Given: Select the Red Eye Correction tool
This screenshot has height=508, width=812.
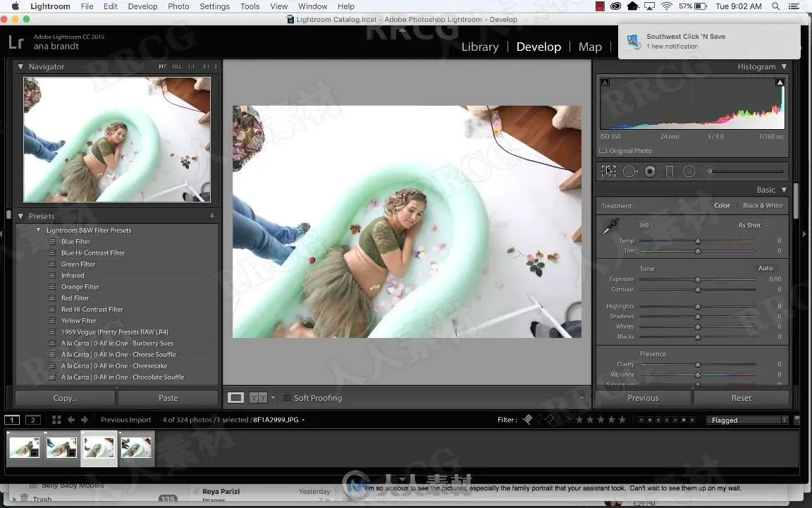Looking at the screenshot, I should tap(649, 171).
